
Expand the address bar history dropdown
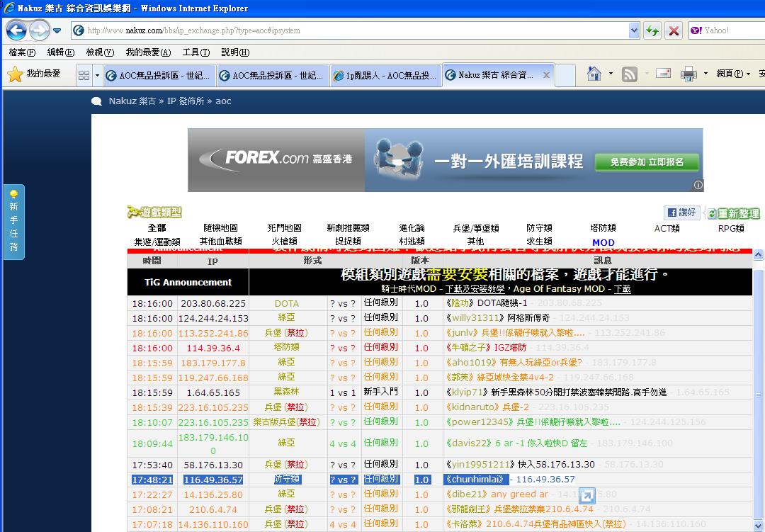click(x=634, y=30)
